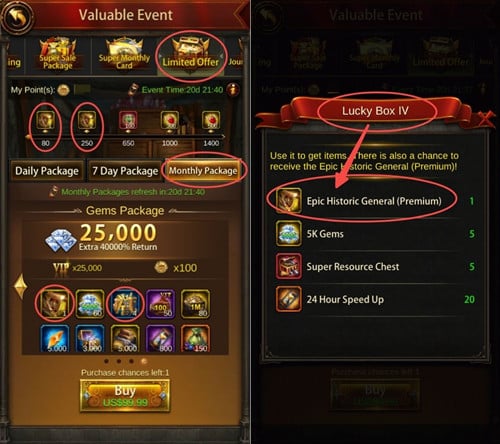
Task: Tap the back arrow icon beside Valuable Event
Action: coord(17,16)
